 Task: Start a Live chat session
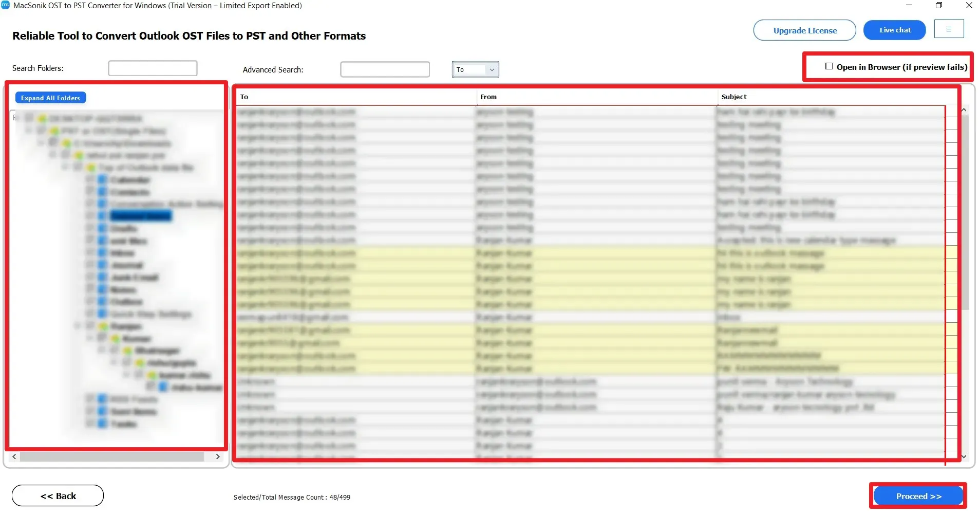895,30
